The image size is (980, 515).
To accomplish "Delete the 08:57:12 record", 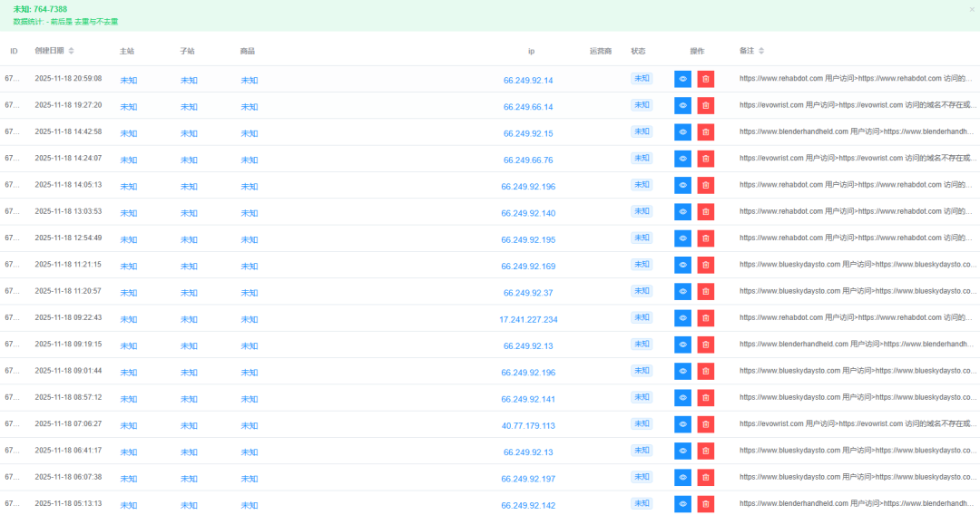I will [706, 398].
